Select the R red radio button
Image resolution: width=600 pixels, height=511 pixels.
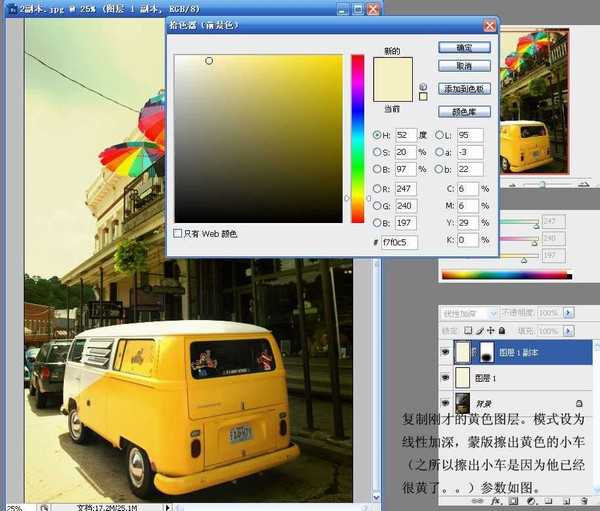pos(377,188)
